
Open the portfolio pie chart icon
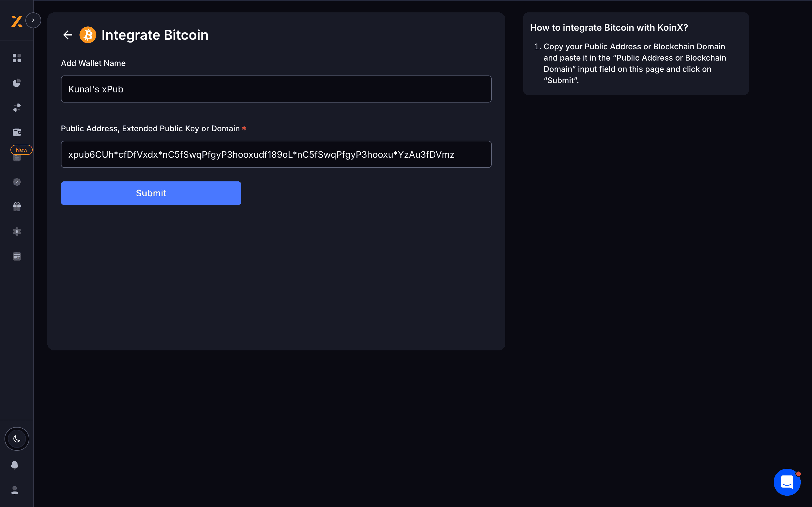[17, 83]
